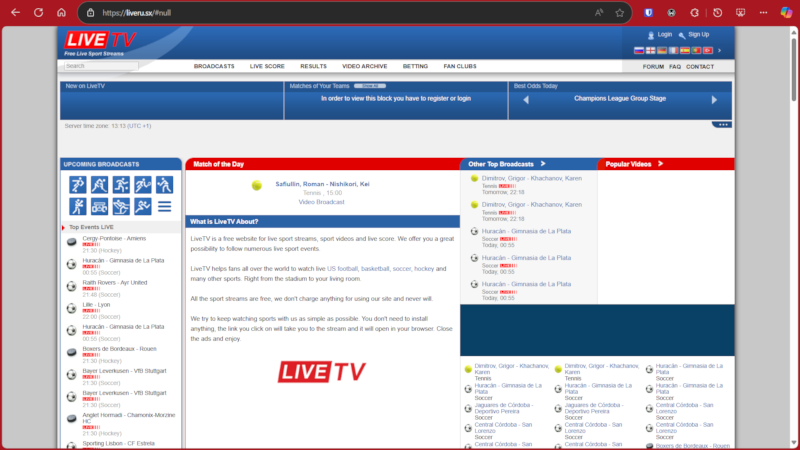This screenshot has width=800, height=450.
Task: Open the FAN CLUBS menu
Action: click(460, 66)
